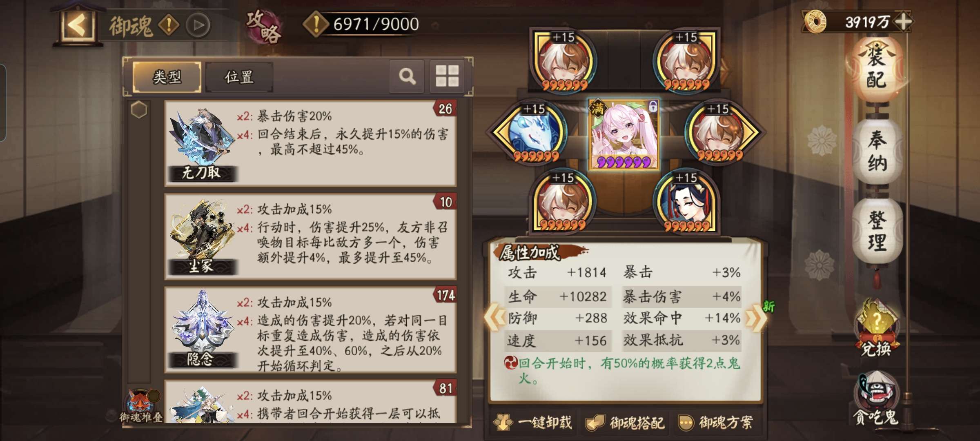Click the 一键卸载 unequip all button
980x441 pixels.
pos(532,423)
